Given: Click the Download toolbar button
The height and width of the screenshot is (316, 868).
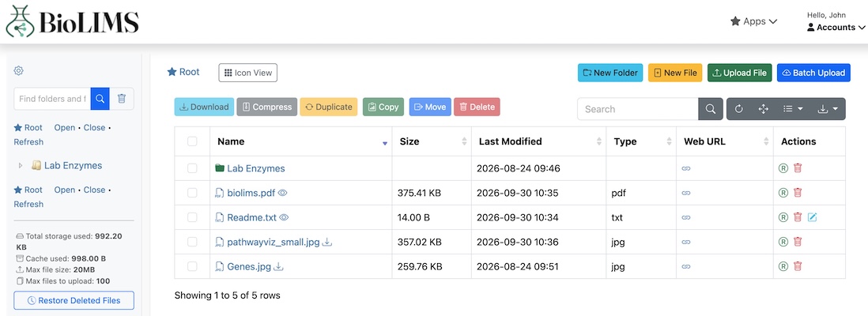Looking at the screenshot, I should [204, 107].
